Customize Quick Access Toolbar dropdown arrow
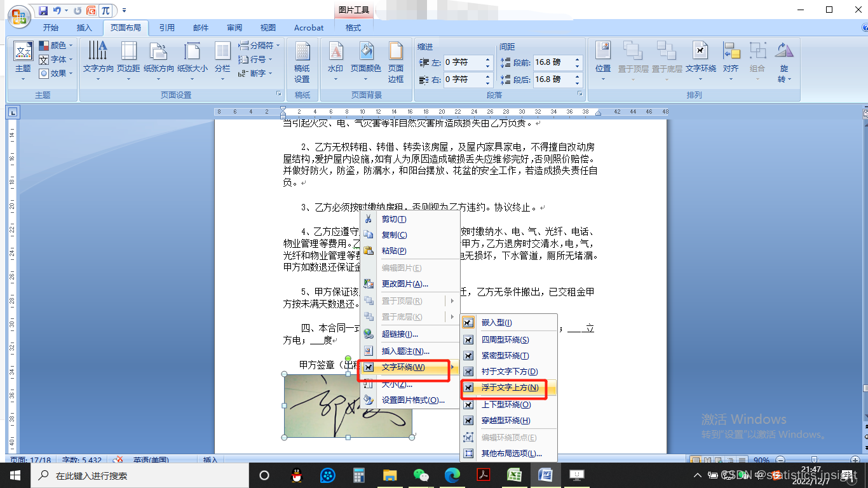Viewport: 868px width, 488px height. [124, 11]
